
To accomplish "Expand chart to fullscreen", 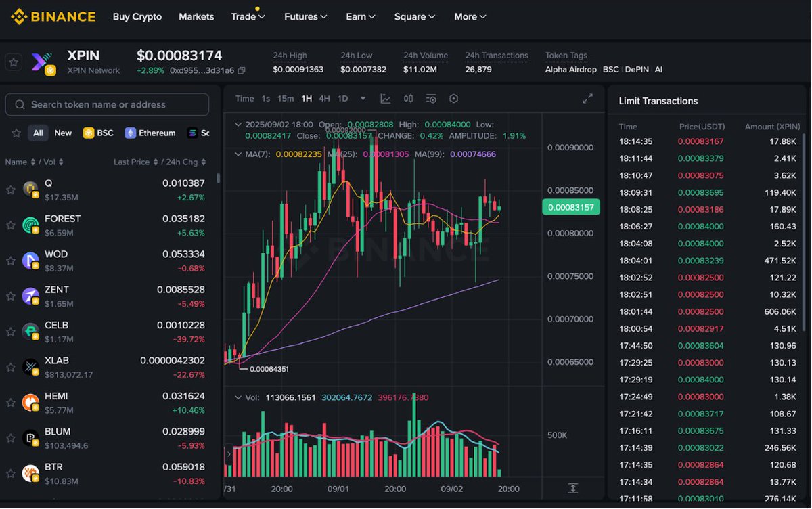I will click(588, 99).
